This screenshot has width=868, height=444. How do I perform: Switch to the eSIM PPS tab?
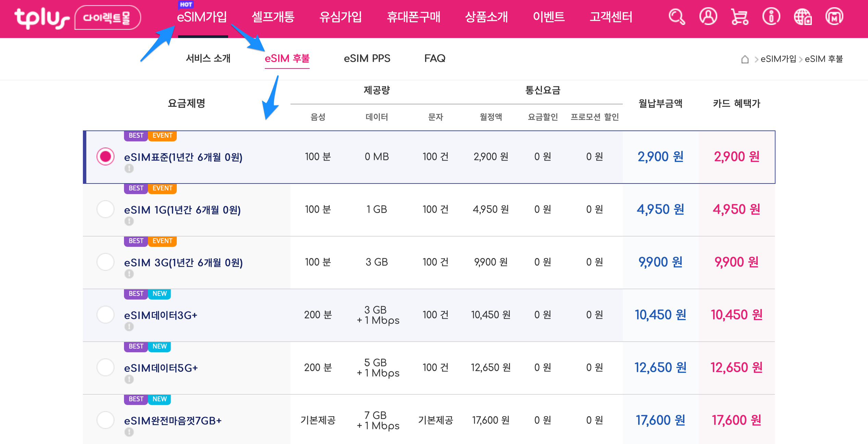tap(367, 58)
